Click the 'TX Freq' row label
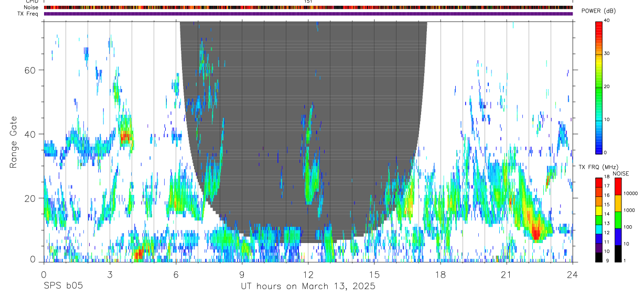Screen dimensions: 644x297 pos(28,14)
